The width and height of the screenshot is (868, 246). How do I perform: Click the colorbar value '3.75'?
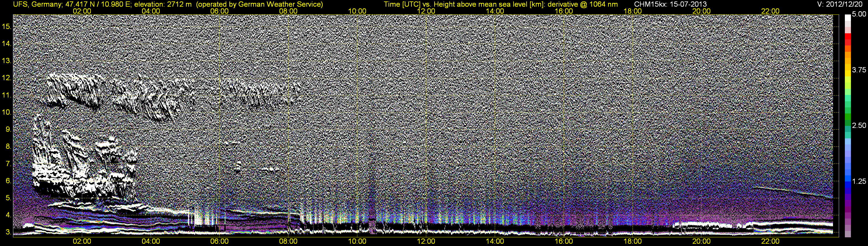859,70
